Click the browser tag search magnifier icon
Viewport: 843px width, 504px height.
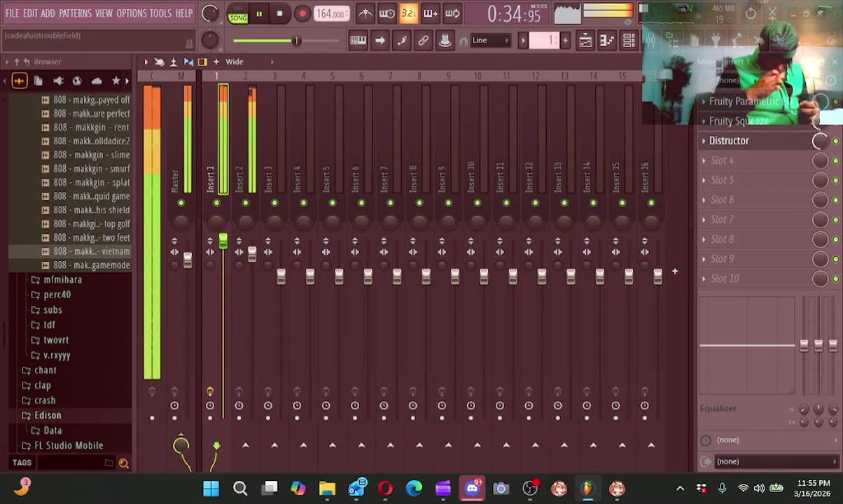tap(124, 463)
